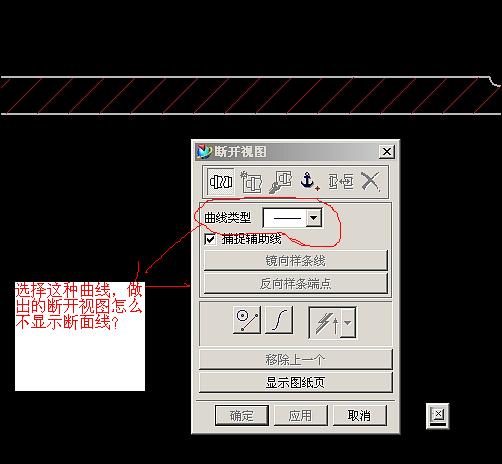Click the 曲线类型 label text
The height and width of the screenshot is (464, 502).
click(228, 218)
